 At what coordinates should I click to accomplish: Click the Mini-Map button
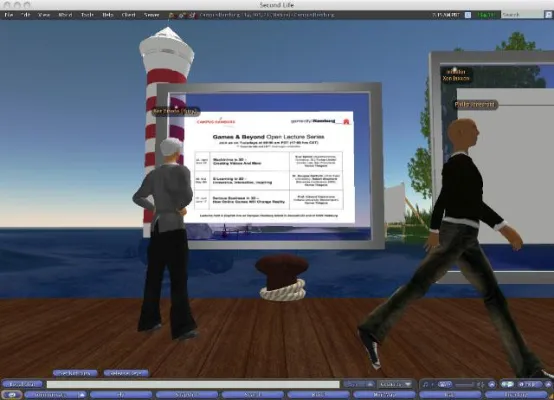click(384, 395)
